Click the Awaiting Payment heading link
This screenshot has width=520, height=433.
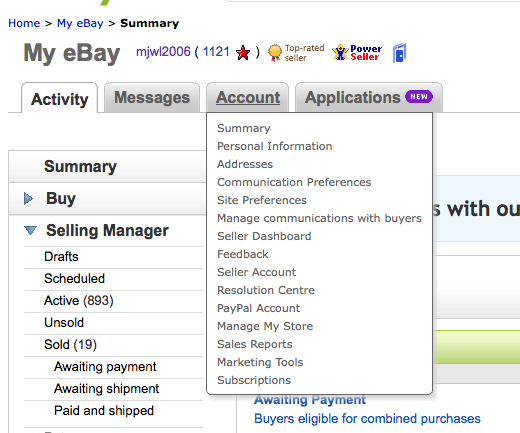310,400
